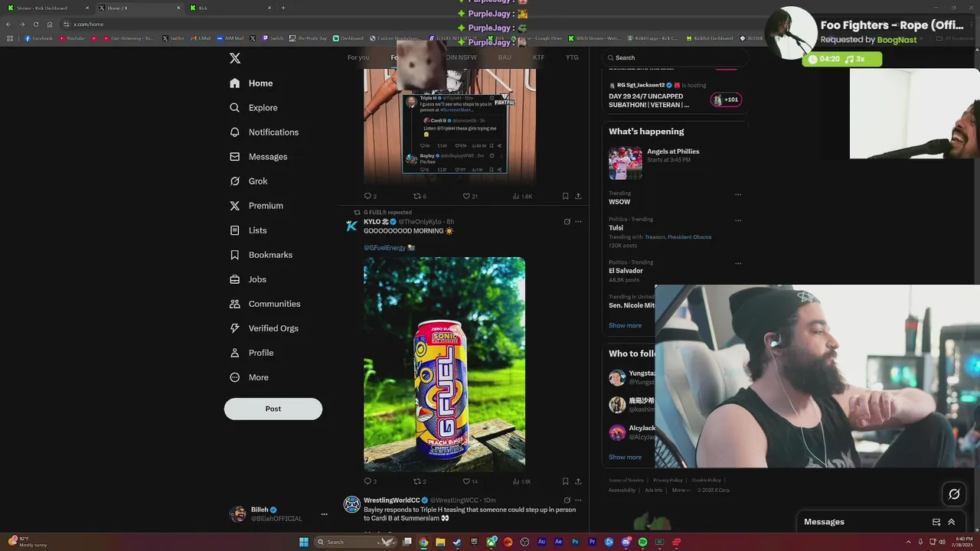
Task: Open Home in the X sidebar
Action: 251,83
